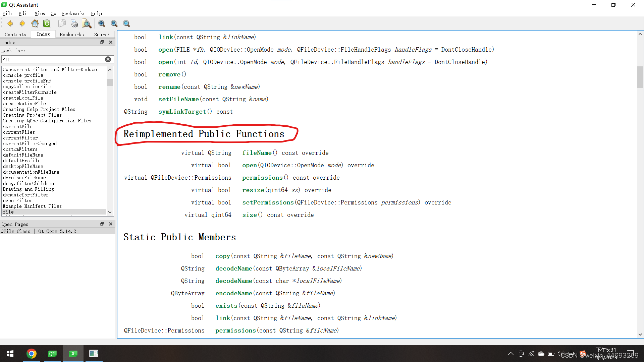Click index list scroll down arrow

click(x=110, y=212)
